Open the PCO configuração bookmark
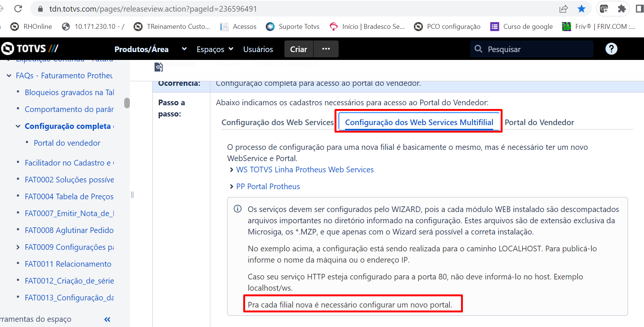The width and height of the screenshot is (644, 327). [x=447, y=27]
